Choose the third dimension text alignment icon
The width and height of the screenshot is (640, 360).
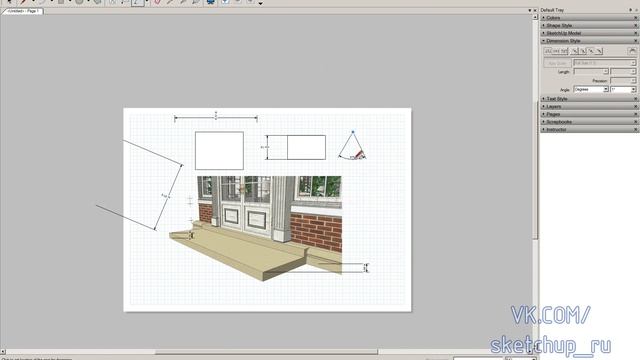coord(591,51)
